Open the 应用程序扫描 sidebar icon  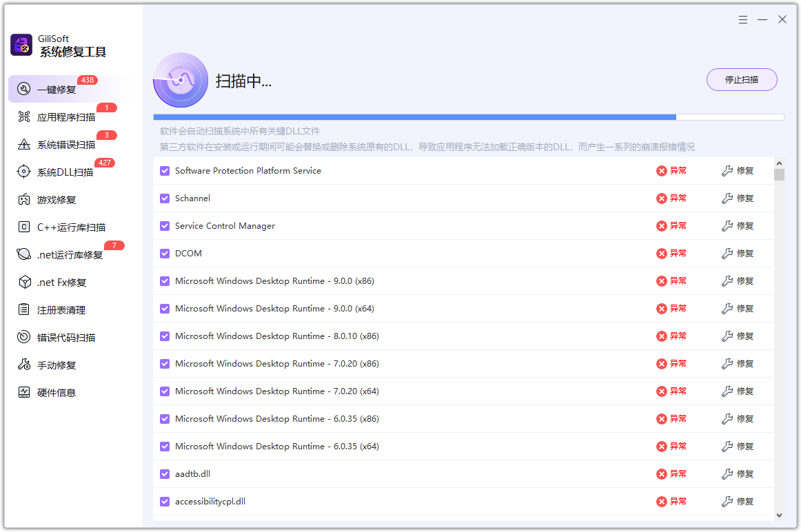click(25, 116)
